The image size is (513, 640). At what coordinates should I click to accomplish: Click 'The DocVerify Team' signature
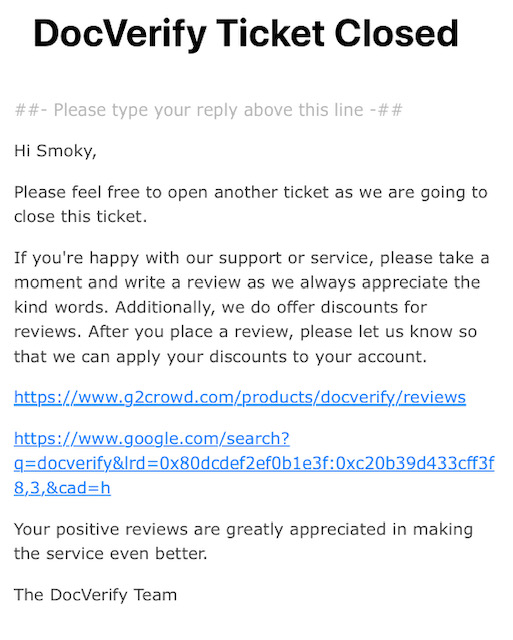(x=95, y=595)
